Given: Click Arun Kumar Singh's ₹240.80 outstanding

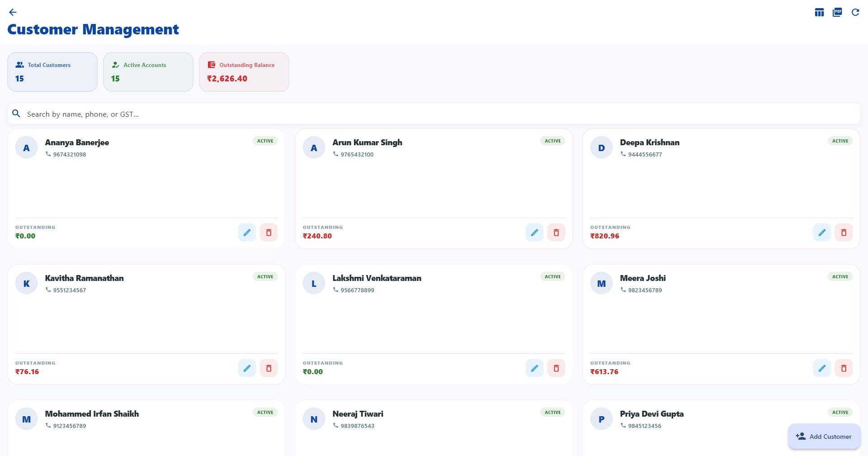Looking at the screenshot, I should 317,236.
